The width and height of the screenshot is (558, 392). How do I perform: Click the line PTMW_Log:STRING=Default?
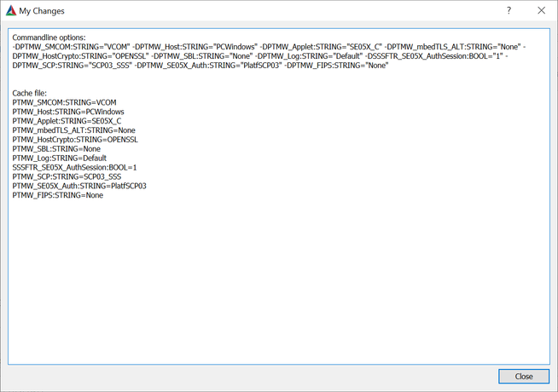(59, 159)
